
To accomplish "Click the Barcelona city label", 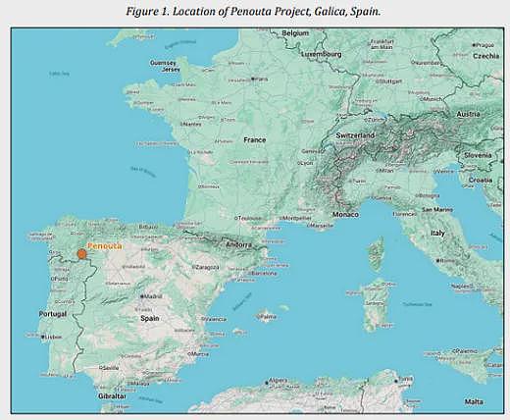I will (264, 273).
